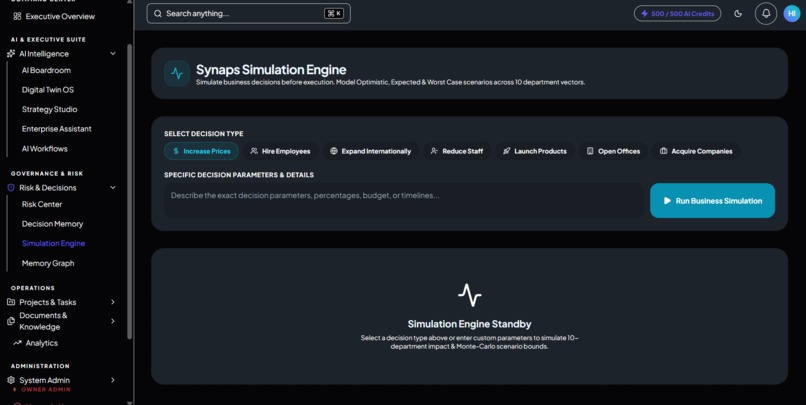Expand Projects & Tasks chevron
Screen dimensions: 806x405
113,302
